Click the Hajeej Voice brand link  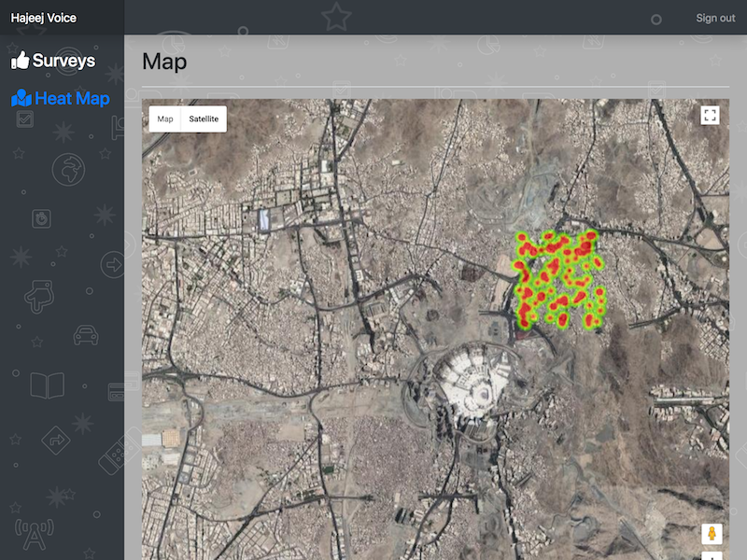click(43, 18)
